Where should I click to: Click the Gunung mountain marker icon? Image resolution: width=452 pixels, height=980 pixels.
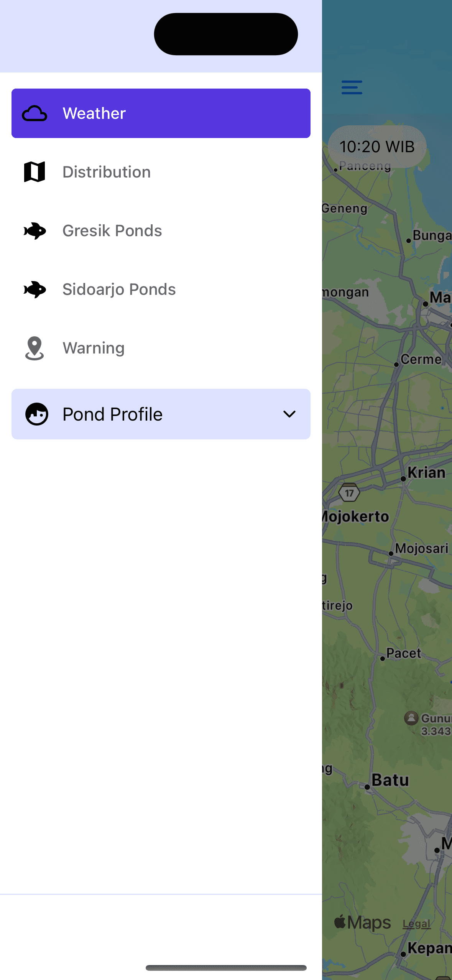click(x=411, y=718)
